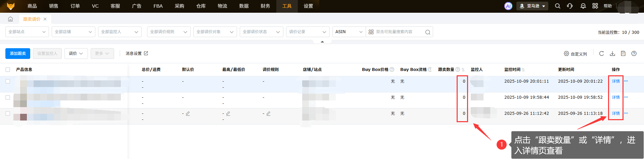Open the 调价 dropdown button
The height and width of the screenshot is (159, 644).
(x=76, y=54)
